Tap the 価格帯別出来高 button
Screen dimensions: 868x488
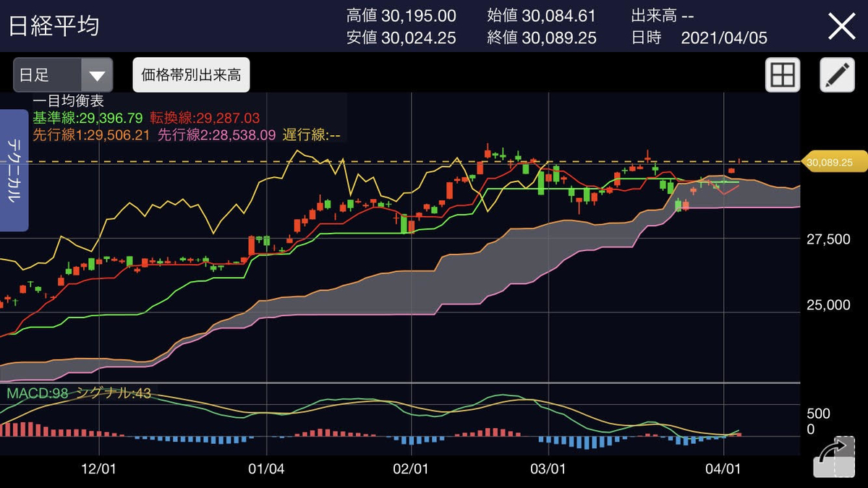(x=191, y=75)
